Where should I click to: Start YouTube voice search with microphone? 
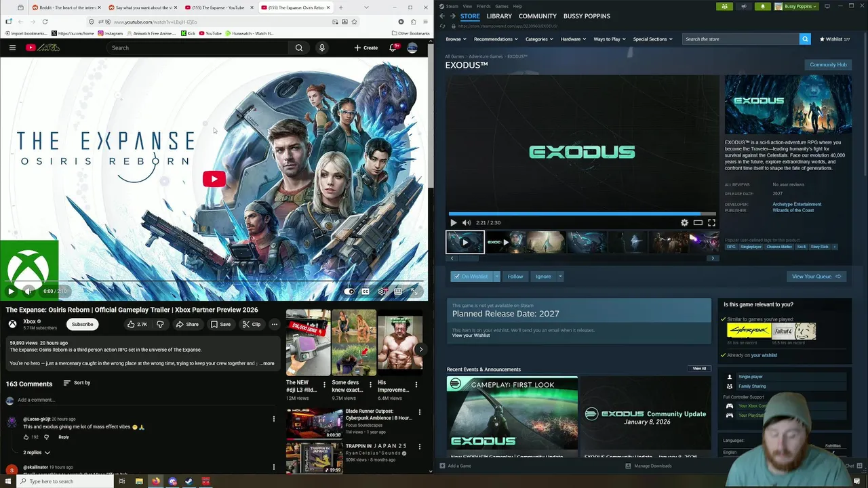pyautogui.click(x=322, y=47)
